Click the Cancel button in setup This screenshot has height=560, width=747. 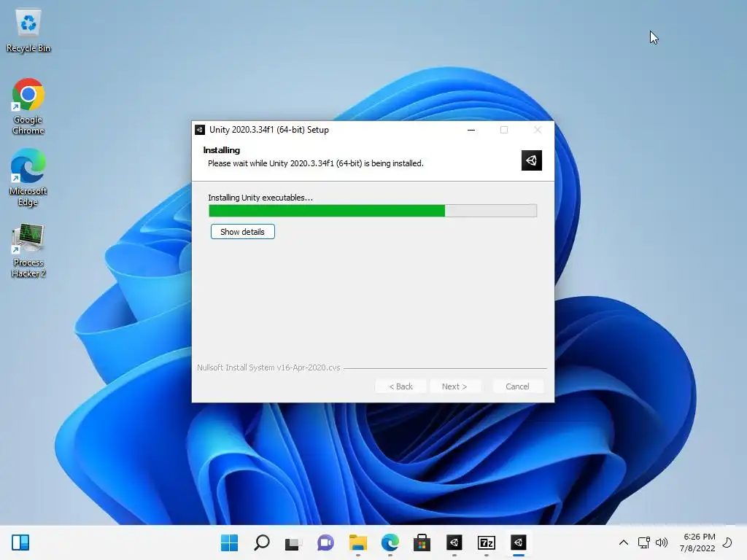[517, 386]
